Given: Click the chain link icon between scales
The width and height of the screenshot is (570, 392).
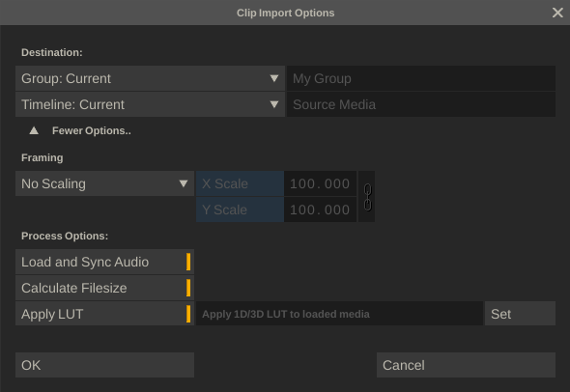Looking at the screenshot, I should [367, 197].
